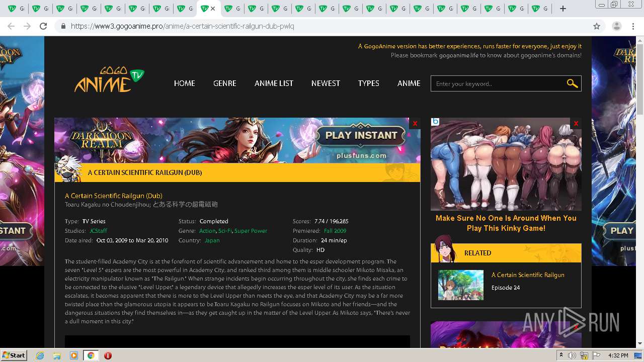Image resolution: width=644 pixels, height=362 pixels.
Task: Click the related anime thumbnail
Action: [x=461, y=285]
